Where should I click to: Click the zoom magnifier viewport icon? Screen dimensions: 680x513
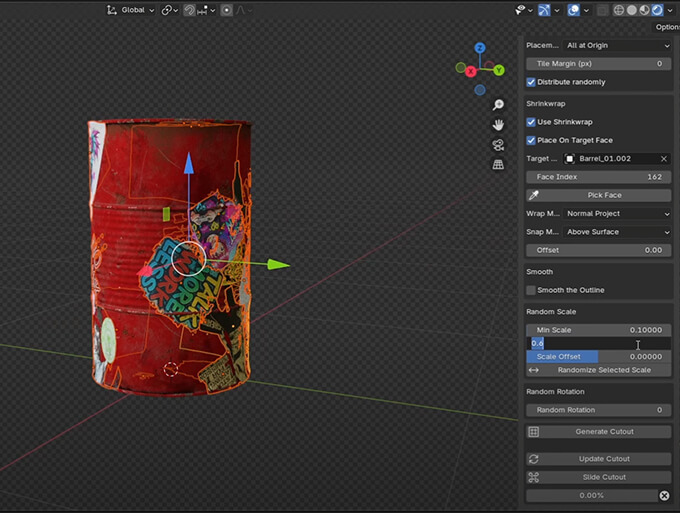pos(498,105)
